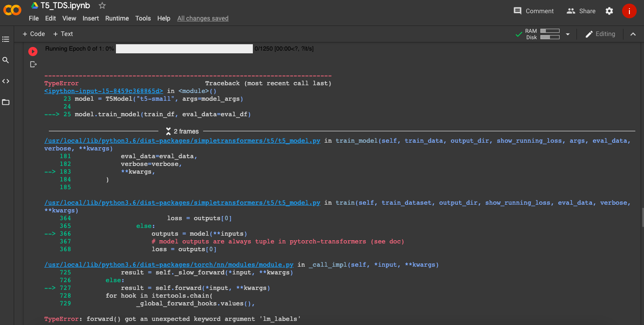
Task: Open a comment on the notebook
Action: [533, 10]
